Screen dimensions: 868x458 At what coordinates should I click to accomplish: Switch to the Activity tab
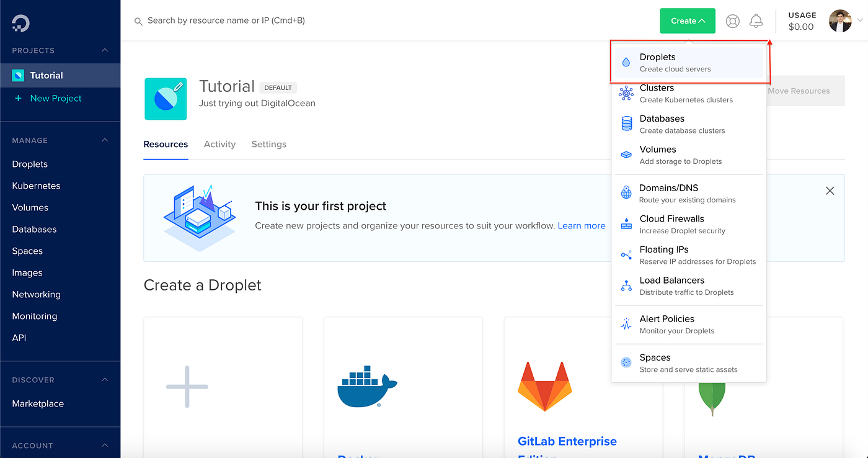(219, 144)
